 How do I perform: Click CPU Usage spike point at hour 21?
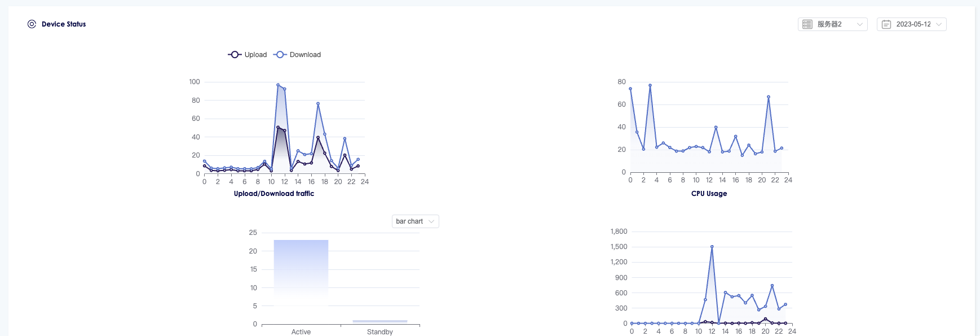[769, 97]
